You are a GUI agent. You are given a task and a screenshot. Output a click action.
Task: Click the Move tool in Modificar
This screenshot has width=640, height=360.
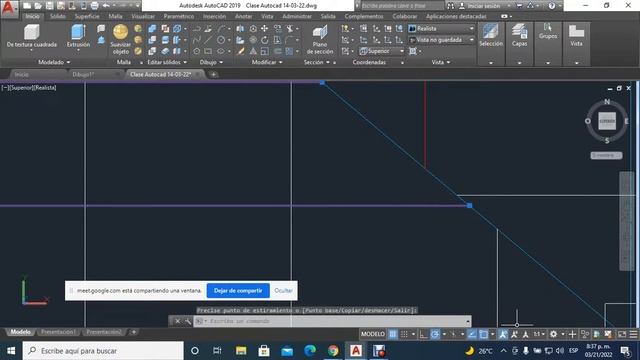(x=264, y=29)
